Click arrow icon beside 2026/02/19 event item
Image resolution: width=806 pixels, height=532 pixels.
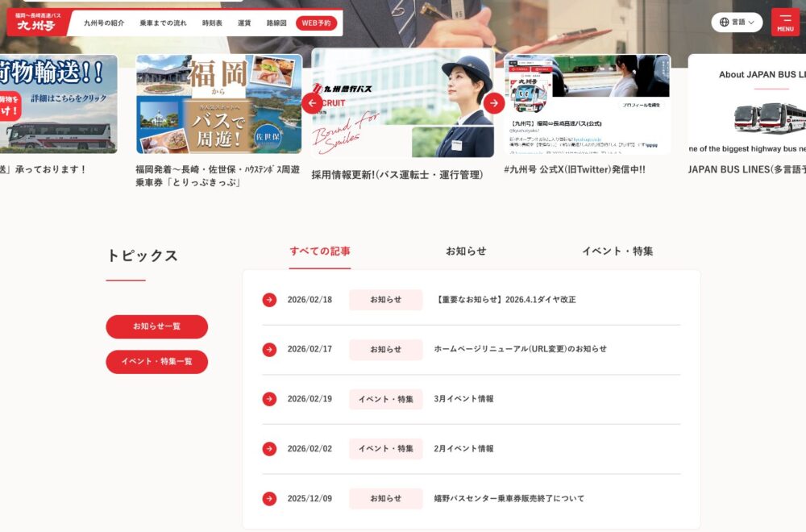coord(269,399)
